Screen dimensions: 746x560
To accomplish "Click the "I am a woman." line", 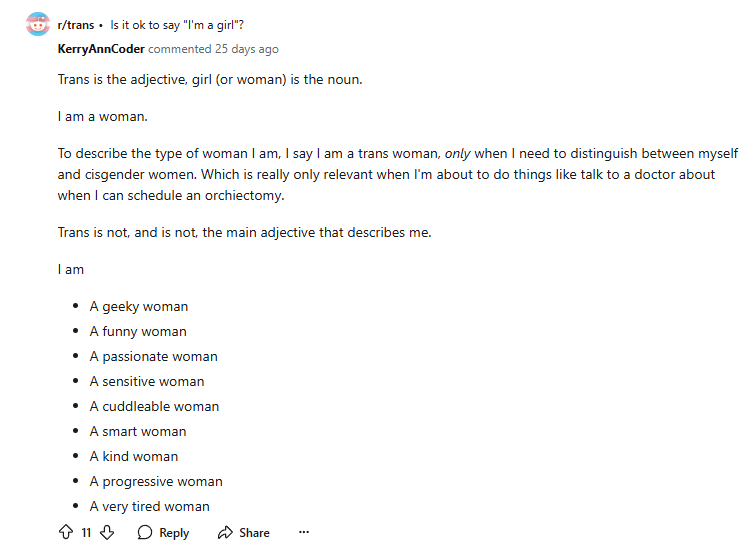I will [x=102, y=116].
